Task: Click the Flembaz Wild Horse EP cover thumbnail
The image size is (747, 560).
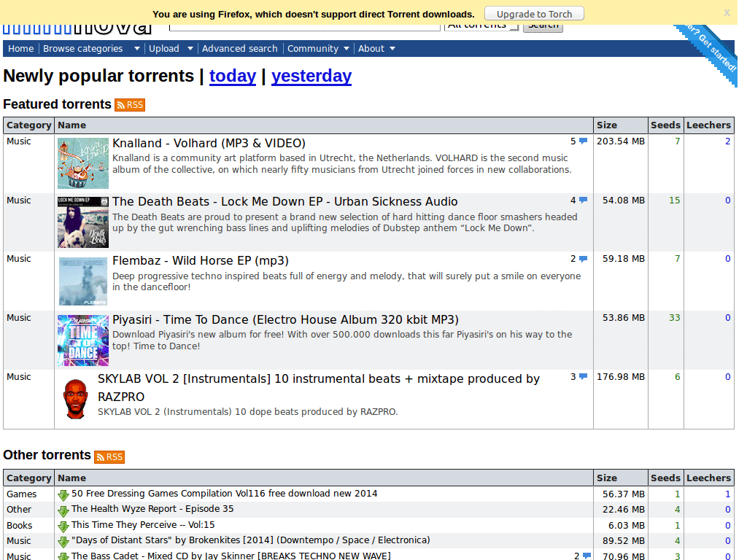Action: [x=83, y=281]
